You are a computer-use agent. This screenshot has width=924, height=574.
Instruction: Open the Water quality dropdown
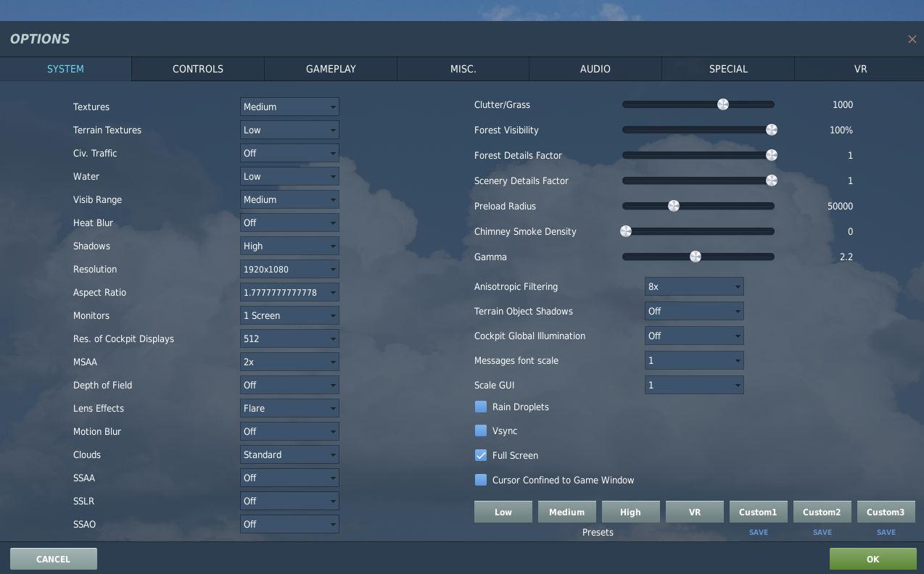pyautogui.click(x=289, y=176)
